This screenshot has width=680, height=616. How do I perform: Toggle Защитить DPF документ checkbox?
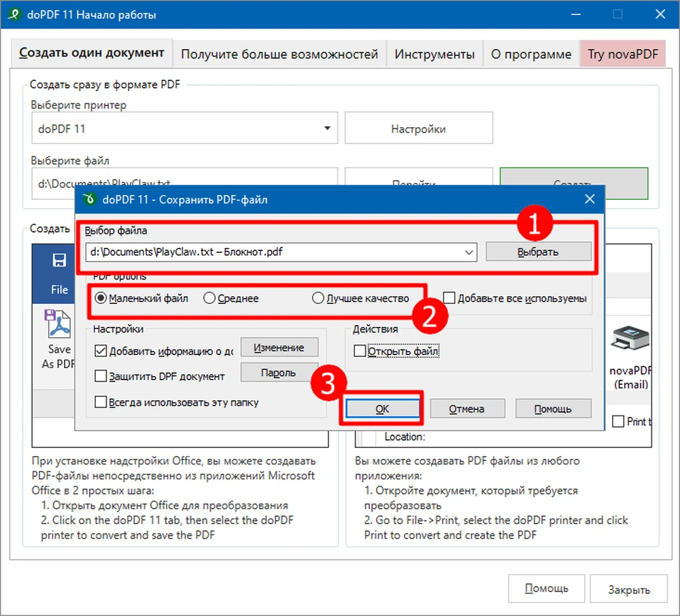[x=101, y=376]
